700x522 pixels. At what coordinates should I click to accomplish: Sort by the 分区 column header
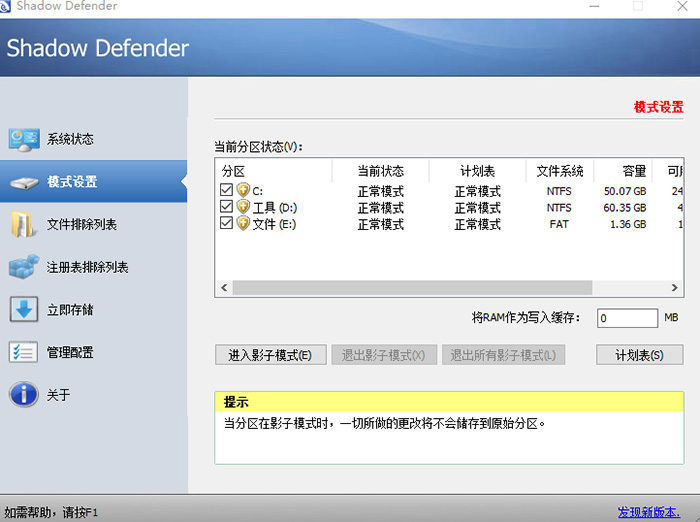point(274,171)
